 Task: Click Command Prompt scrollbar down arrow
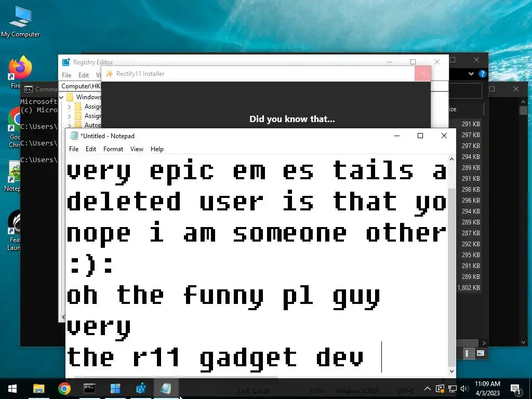pyautogui.click(x=523, y=343)
